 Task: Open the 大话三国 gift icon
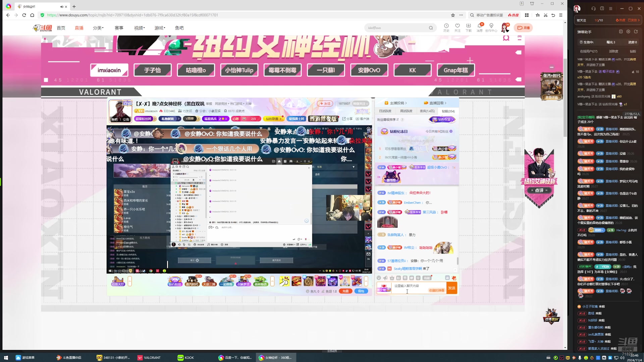pos(209,281)
